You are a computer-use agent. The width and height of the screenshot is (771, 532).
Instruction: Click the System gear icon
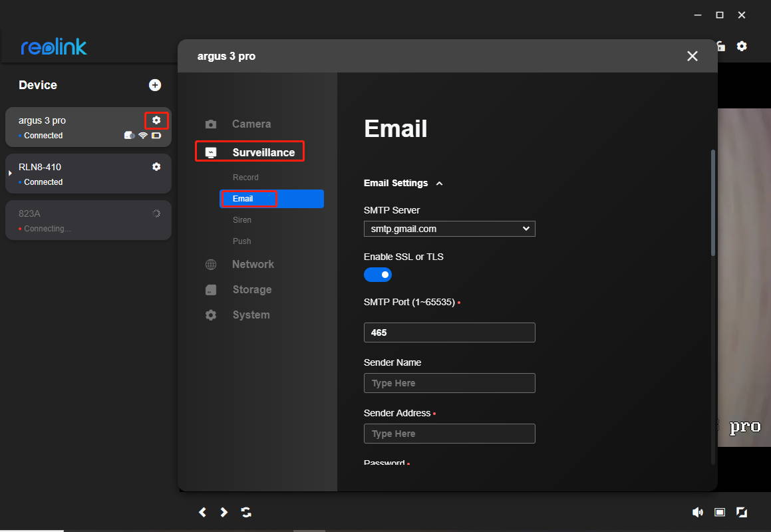[x=210, y=315]
